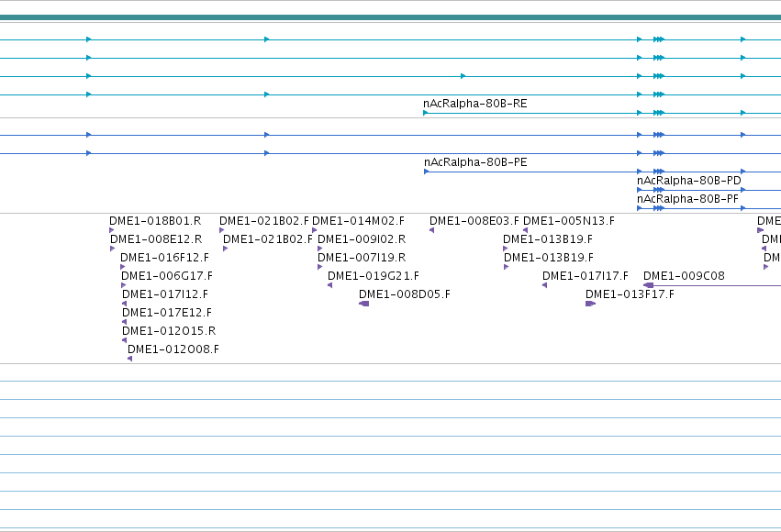Select DME1-016F12.F in the reads track
The image size is (781, 532).
(164, 258)
